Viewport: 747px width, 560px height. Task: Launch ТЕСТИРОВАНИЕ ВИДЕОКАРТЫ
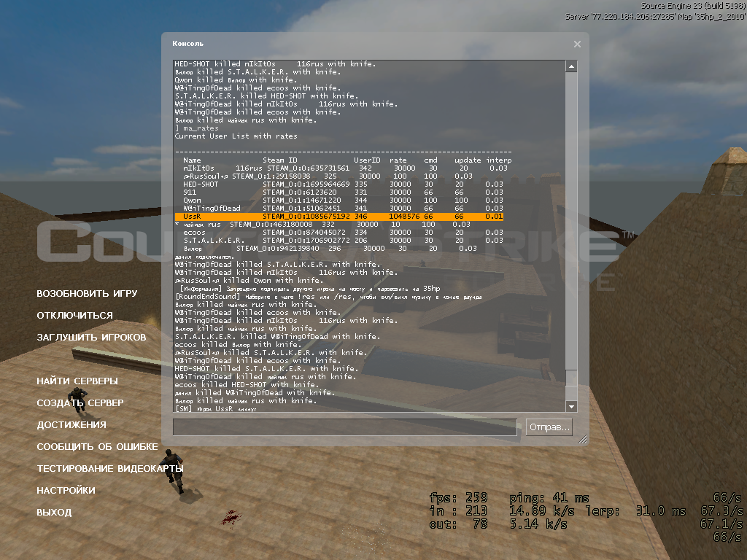click(x=110, y=469)
